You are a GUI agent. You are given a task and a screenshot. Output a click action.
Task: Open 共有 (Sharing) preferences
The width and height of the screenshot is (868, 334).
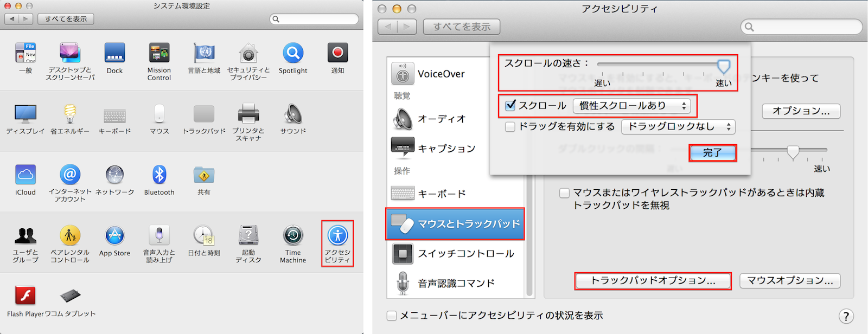click(x=204, y=175)
